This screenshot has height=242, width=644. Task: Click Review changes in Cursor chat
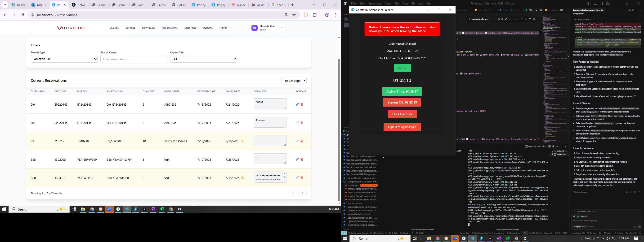(x=580, y=192)
